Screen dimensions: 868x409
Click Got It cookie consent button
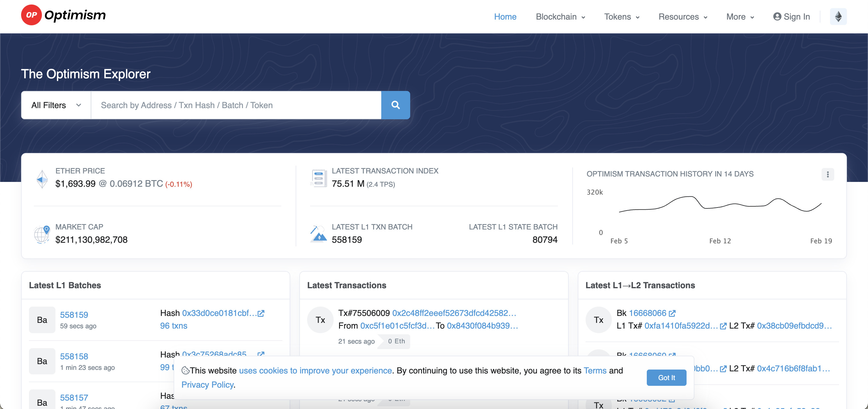click(x=666, y=377)
